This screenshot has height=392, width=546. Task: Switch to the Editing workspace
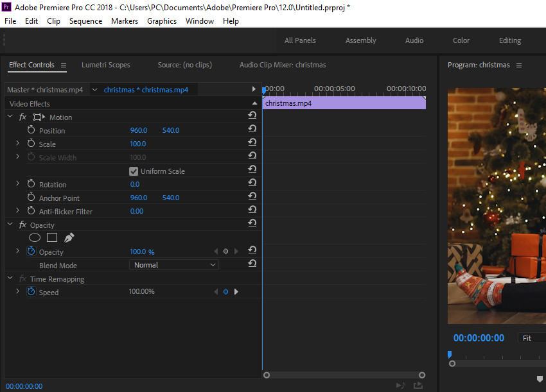[x=510, y=40]
